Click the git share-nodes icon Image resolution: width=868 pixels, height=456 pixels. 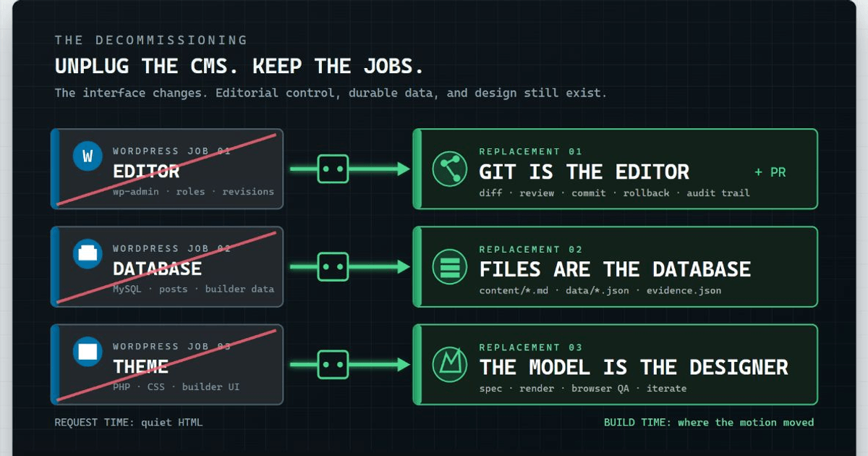pyautogui.click(x=451, y=169)
